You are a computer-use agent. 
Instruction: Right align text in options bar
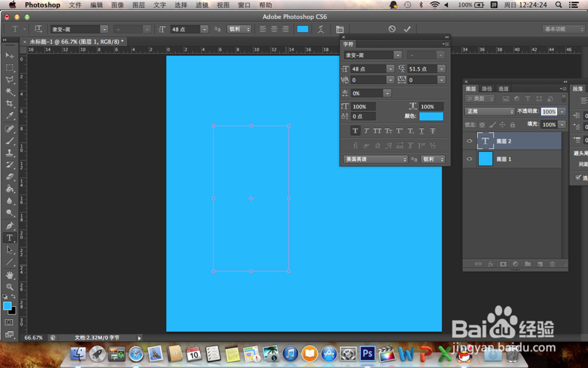click(x=285, y=29)
